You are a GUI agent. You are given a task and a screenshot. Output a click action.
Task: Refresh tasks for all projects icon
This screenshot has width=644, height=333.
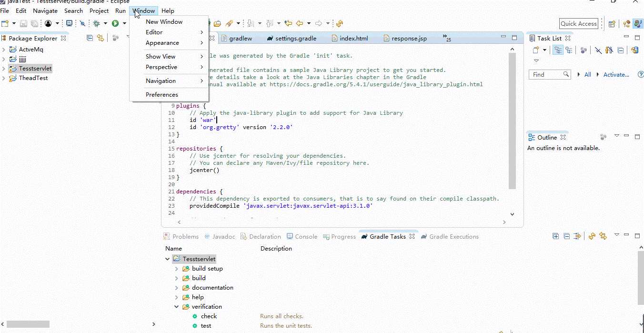point(592,236)
